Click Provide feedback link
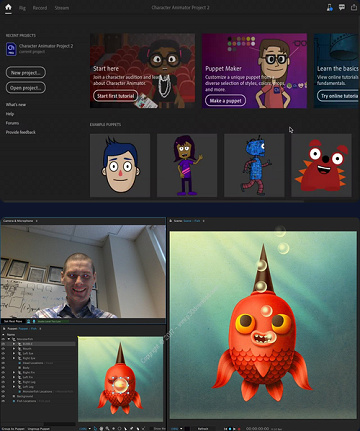Image resolution: width=360 pixels, height=431 pixels. [x=21, y=132]
